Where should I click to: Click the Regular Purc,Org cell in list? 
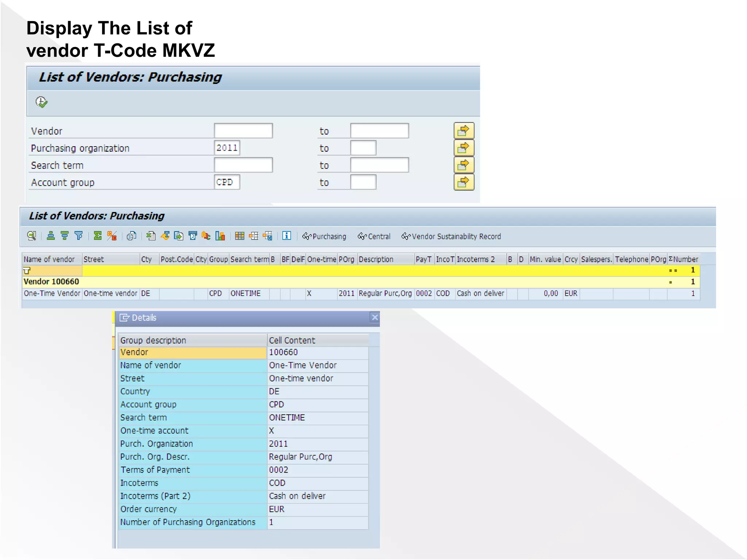[386, 293]
